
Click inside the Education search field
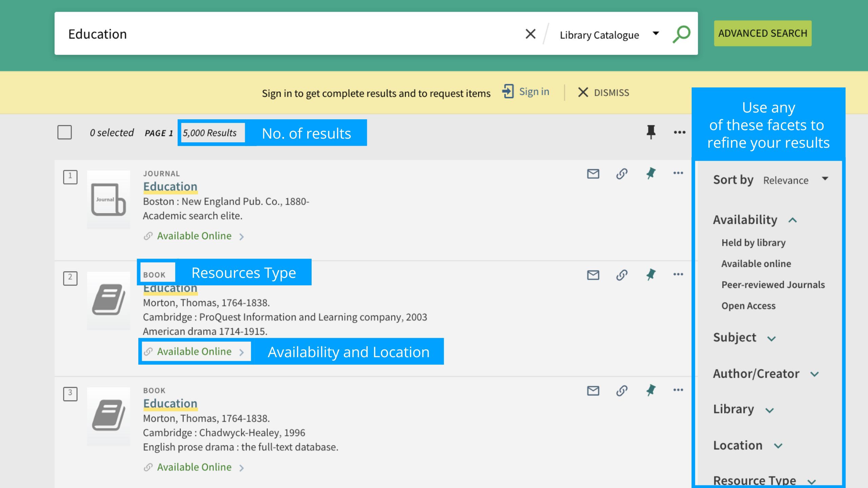coord(271,34)
